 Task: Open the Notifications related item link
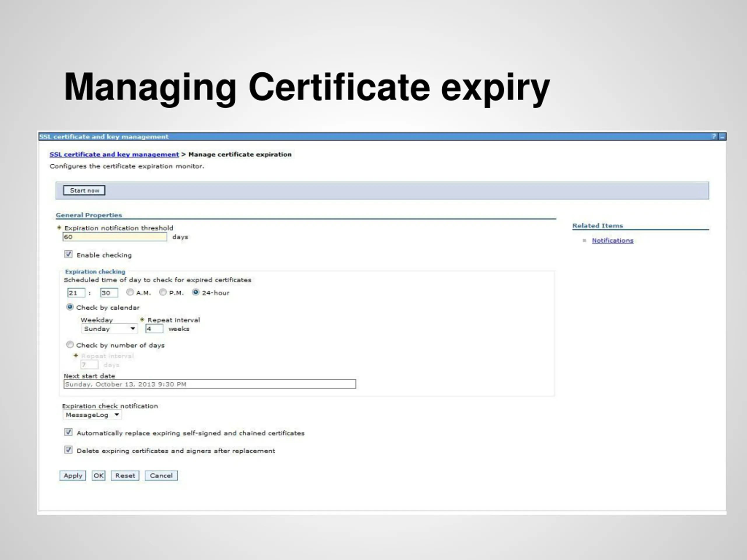[x=612, y=240]
